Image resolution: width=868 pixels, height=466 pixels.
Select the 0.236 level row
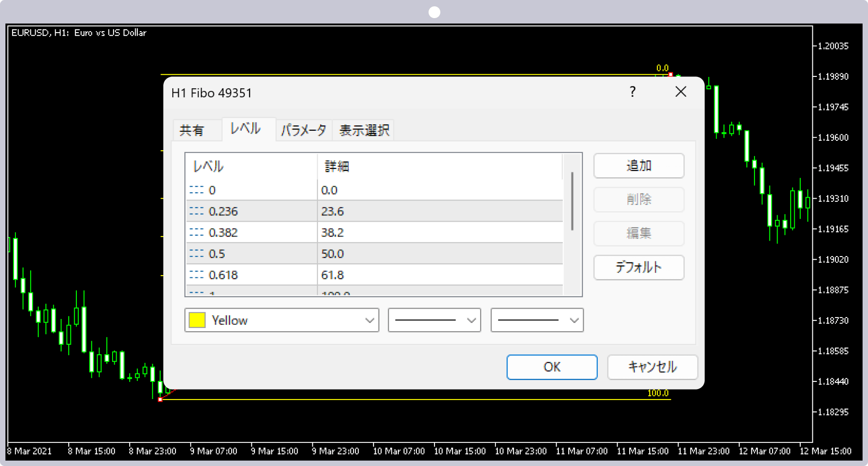coord(374,211)
